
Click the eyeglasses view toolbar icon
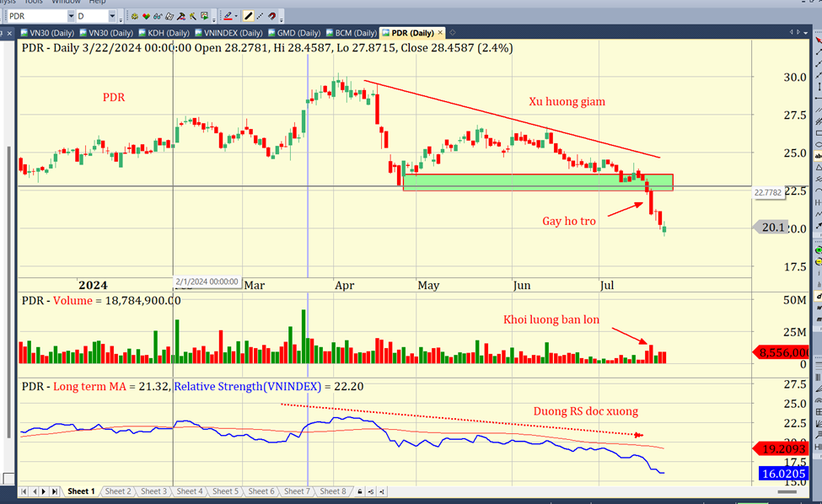[158, 16]
